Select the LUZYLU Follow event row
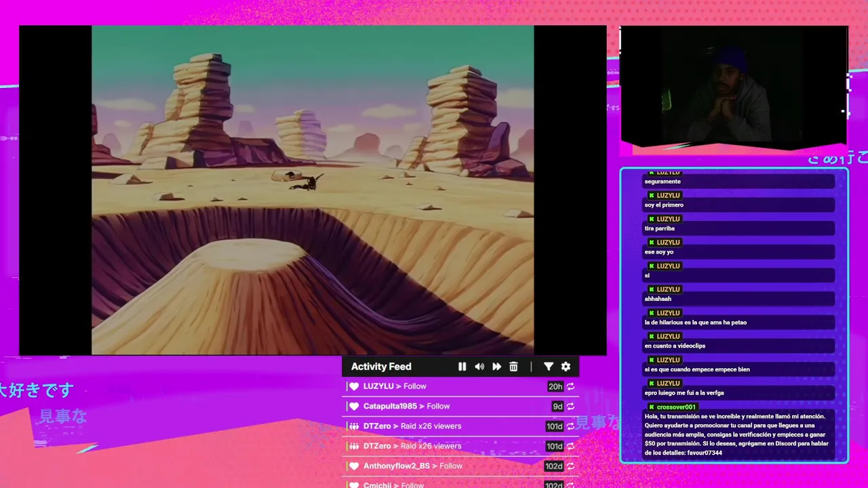The height and width of the screenshot is (488, 868). pos(461,386)
